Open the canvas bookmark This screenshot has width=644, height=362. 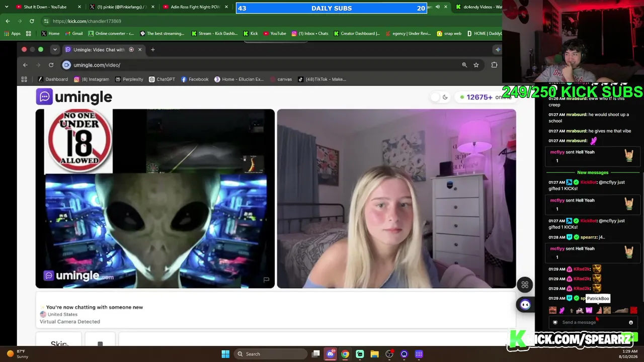281,79
